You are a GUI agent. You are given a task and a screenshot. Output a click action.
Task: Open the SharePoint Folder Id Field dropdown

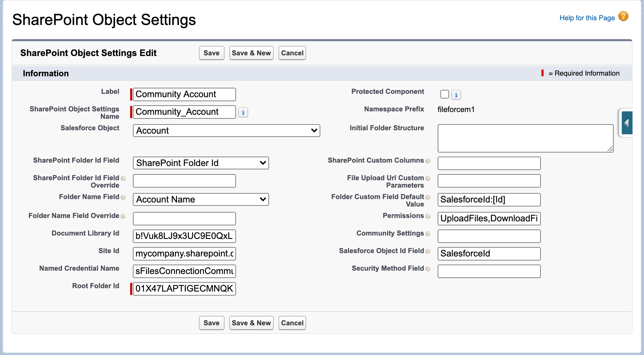point(201,163)
